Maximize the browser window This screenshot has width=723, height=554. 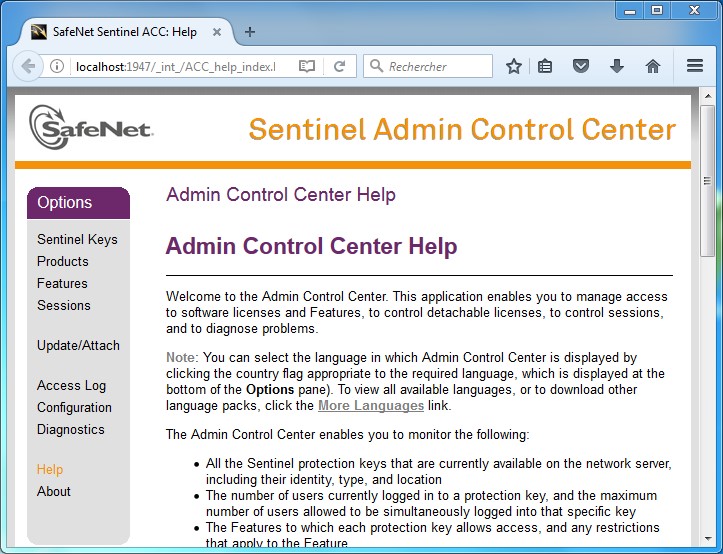(x=657, y=10)
